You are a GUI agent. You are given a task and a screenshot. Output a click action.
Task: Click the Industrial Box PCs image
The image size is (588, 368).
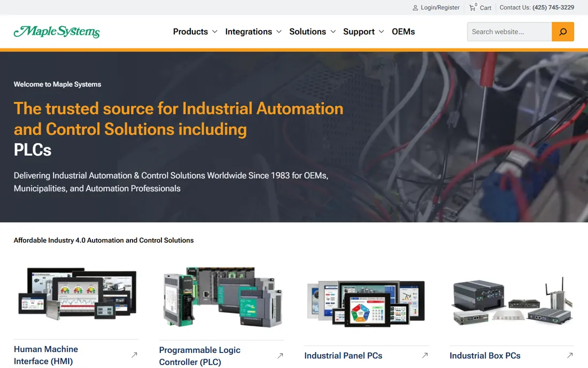point(512,301)
